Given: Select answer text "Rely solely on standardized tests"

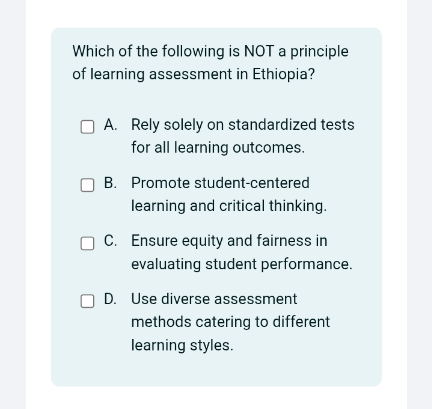Looking at the screenshot, I should (x=243, y=125).
